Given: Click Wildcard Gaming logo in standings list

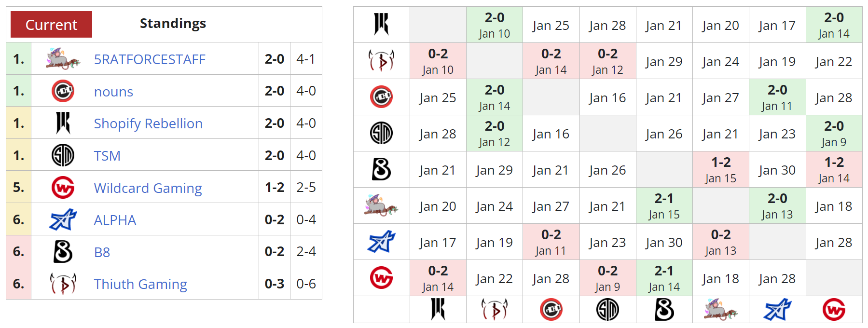Looking at the screenshot, I should tap(63, 188).
